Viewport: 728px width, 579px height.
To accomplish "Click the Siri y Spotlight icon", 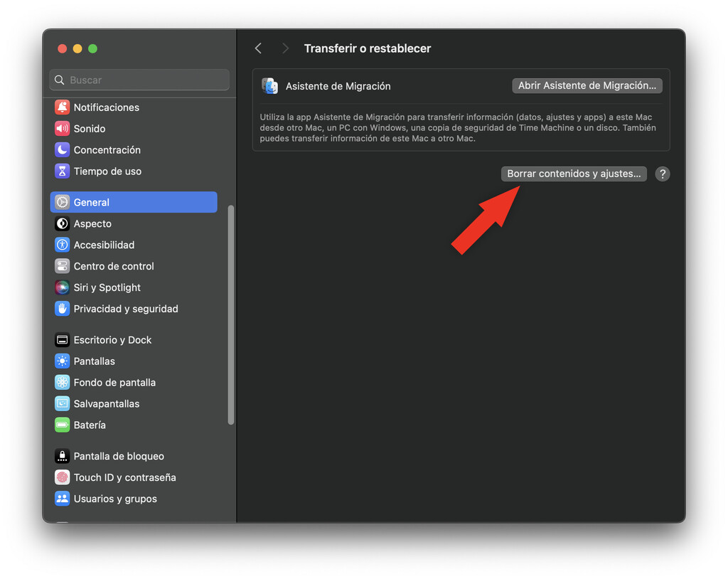I will point(62,287).
